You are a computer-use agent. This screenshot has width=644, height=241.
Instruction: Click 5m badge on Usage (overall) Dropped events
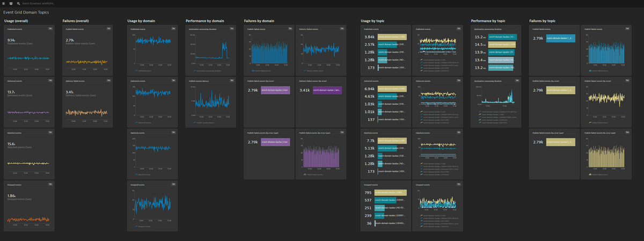pyautogui.click(x=50, y=184)
